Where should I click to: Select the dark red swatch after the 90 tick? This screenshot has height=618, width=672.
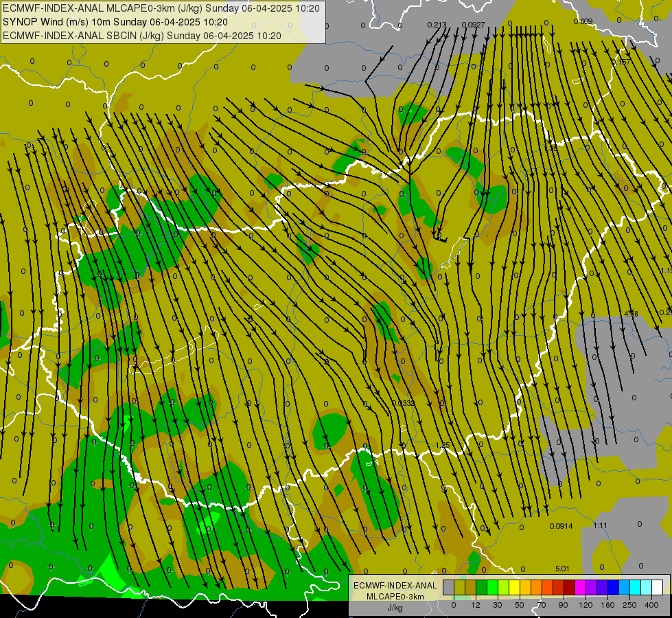coord(570,587)
